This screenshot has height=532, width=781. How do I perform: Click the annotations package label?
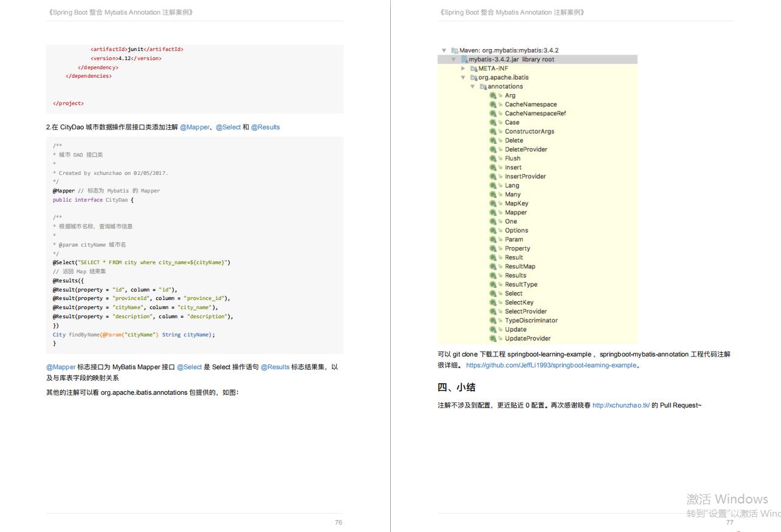[x=505, y=87]
